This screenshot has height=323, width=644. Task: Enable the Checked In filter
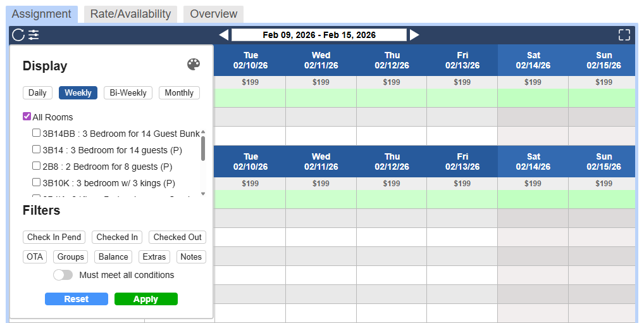coord(117,237)
